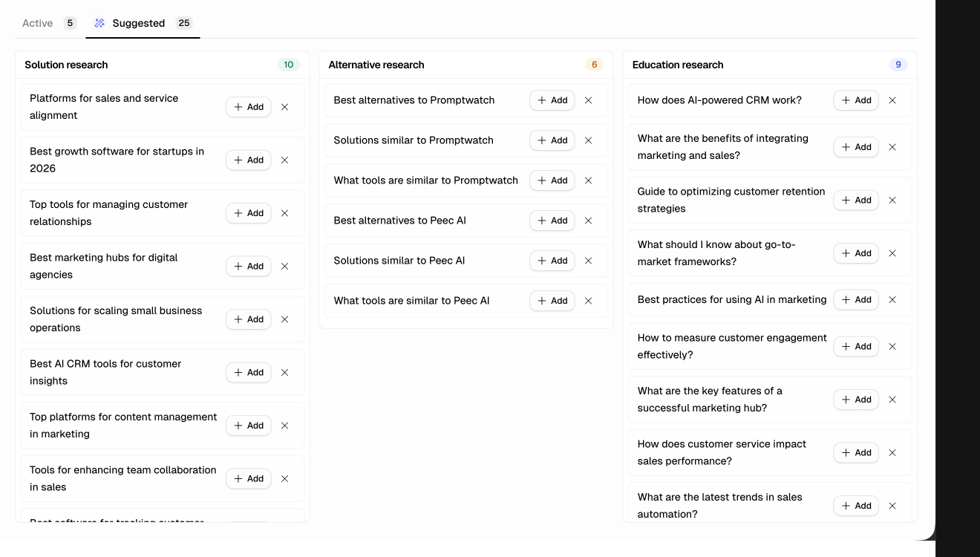Dismiss "Solutions similar to Promptwatch"

(588, 140)
